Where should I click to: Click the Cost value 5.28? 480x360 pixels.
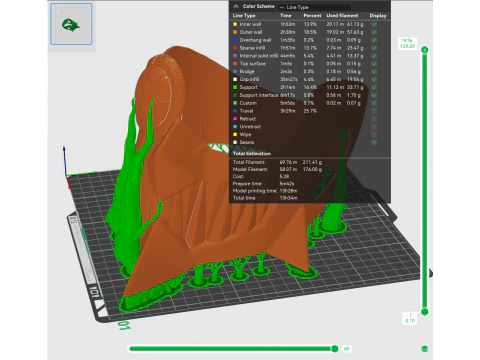tap(284, 176)
